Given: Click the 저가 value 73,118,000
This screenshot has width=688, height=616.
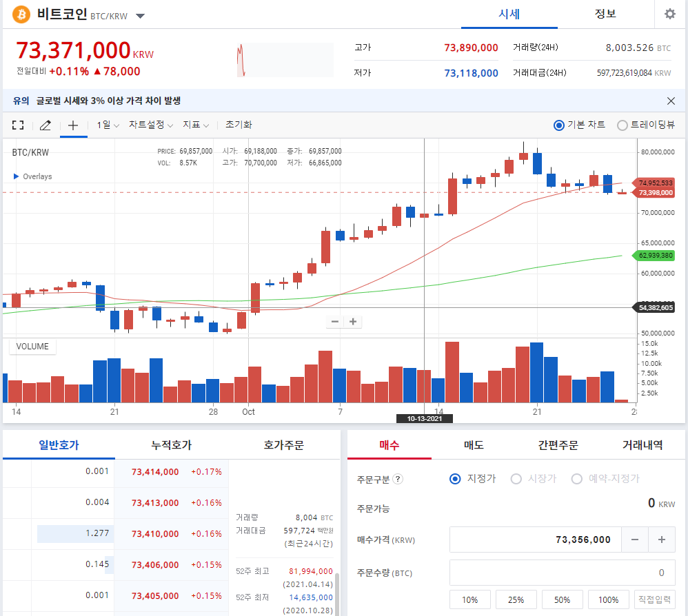Looking at the screenshot, I should [x=471, y=73].
